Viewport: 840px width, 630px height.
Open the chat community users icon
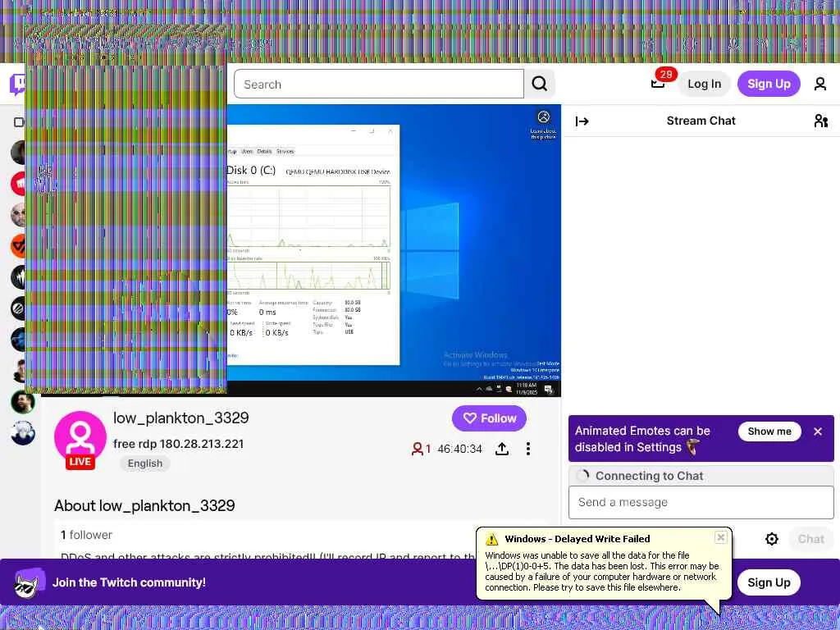coord(820,121)
